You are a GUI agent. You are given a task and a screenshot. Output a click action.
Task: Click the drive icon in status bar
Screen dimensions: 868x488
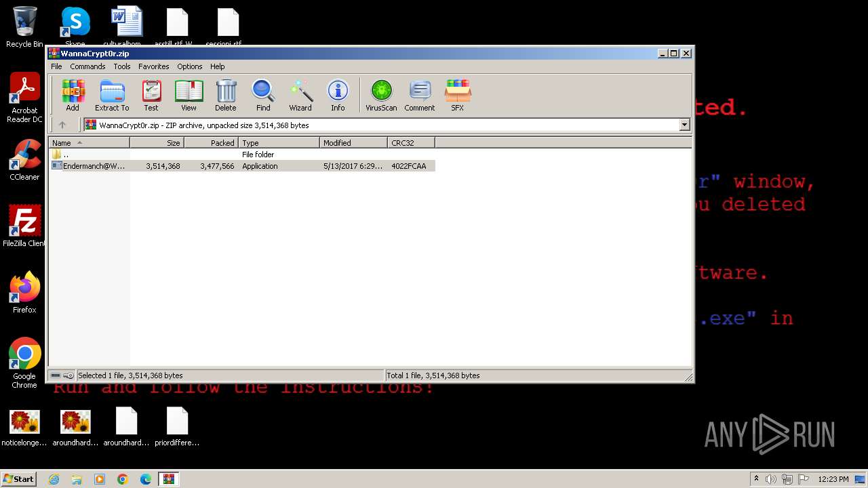coord(56,375)
